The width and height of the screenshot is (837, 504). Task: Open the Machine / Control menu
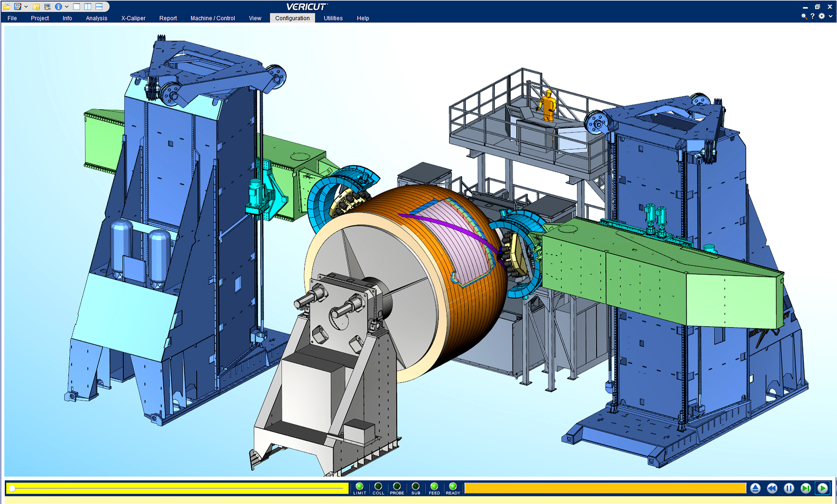(x=212, y=18)
